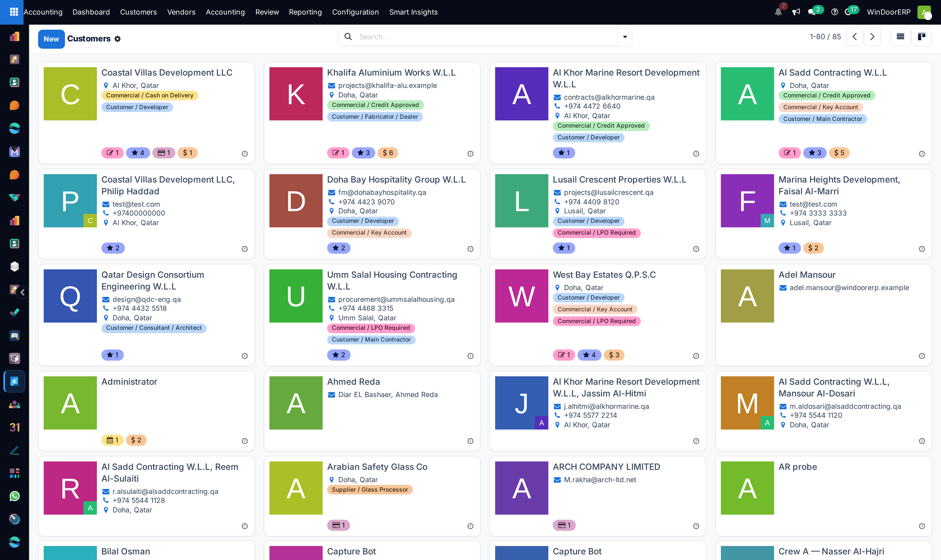941x560 pixels.
Task: Open user avatar at top right
Action: click(924, 12)
